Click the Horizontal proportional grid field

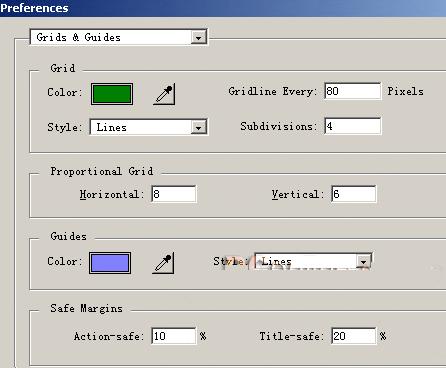point(174,194)
